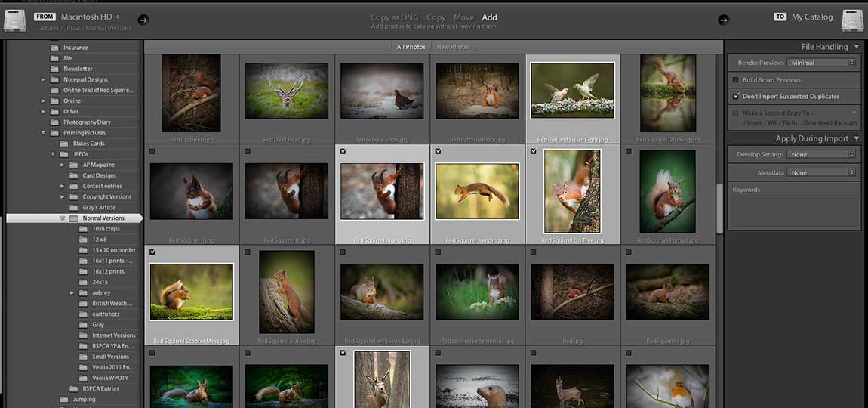
Task: Choose the Add import method
Action: coord(489,17)
